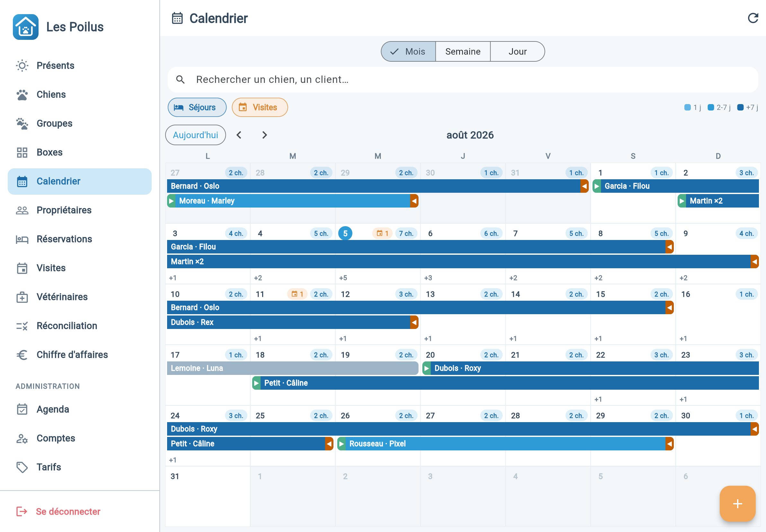Image resolution: width=766 pixels, height=532 pixels.
Task: Expand the +2 more entries on August 9
Action: [683, 278]
